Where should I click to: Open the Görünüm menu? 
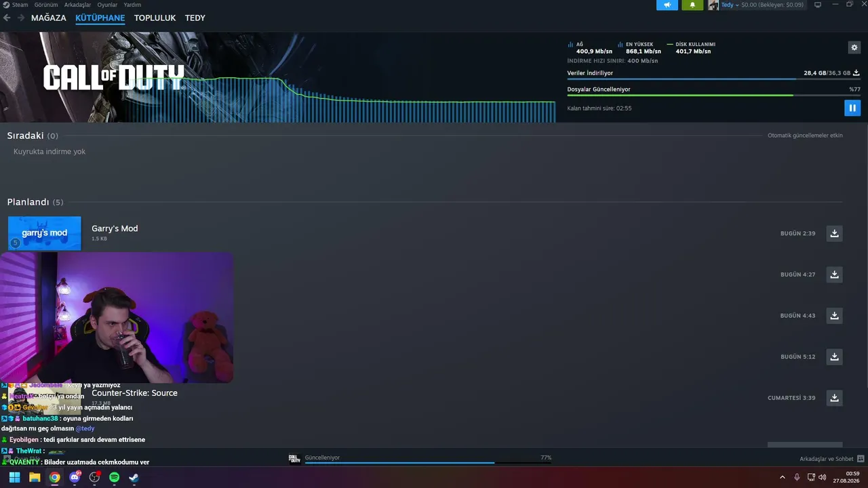[x=46, y=5]
